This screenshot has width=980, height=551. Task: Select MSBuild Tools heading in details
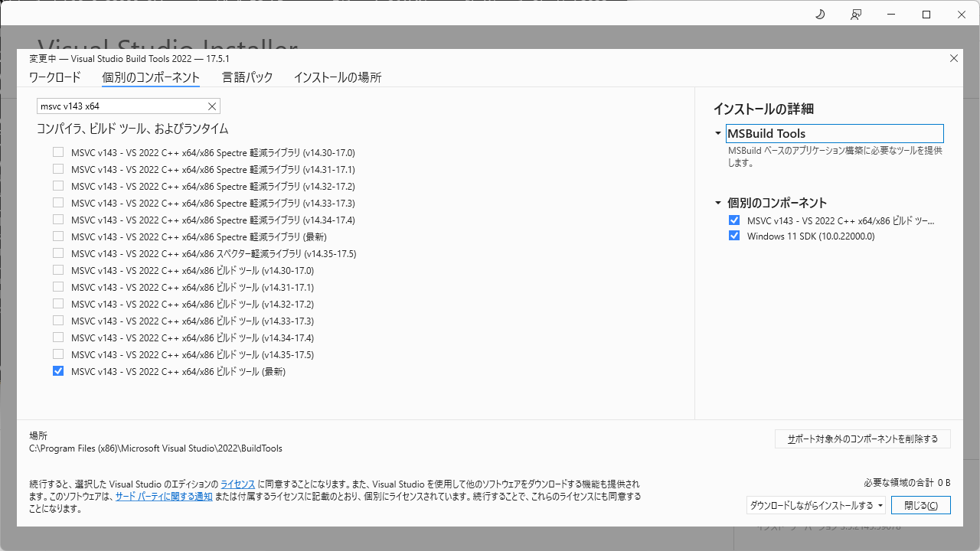[835, 134]
